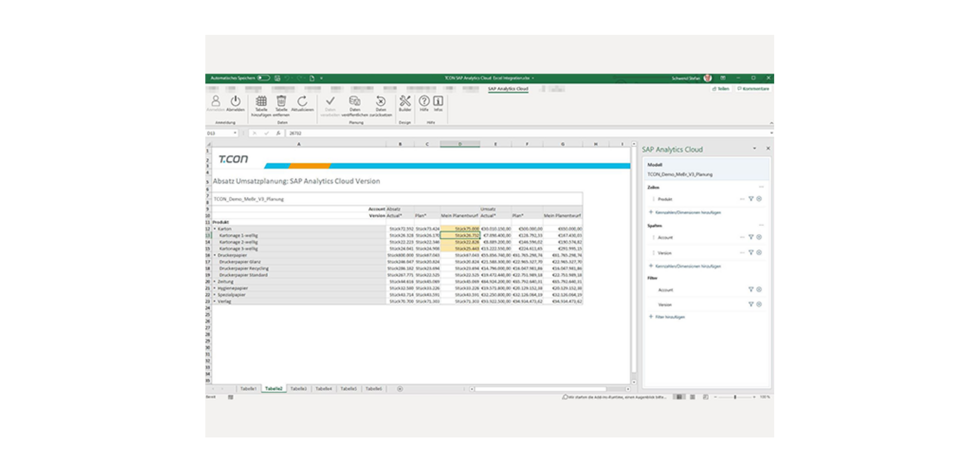The height and width of the screenshot is (461, 980).
Task: Click the horizontal scrollbar of the sheet
Action: tap(540, 389)
